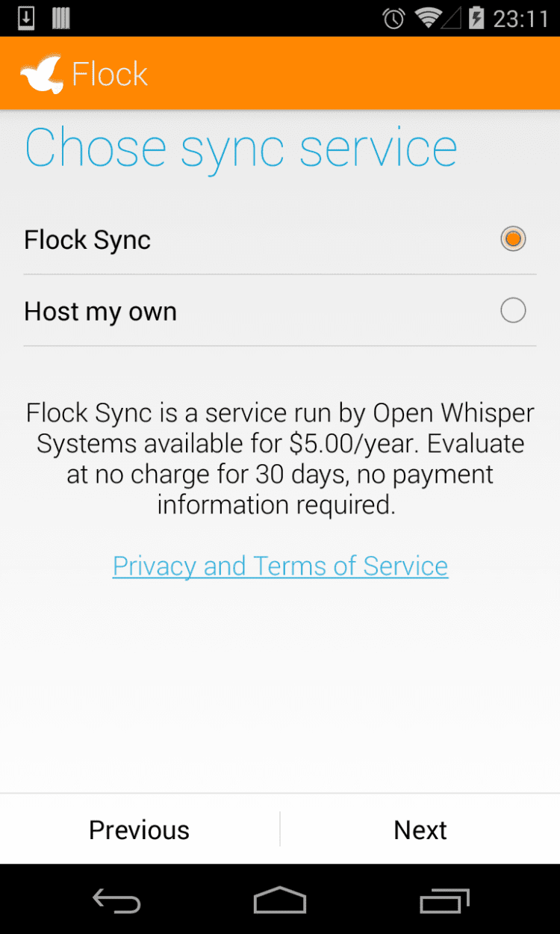Open Privacy and Terms of Service link
560x934 pixels.
tap(280, 566)
